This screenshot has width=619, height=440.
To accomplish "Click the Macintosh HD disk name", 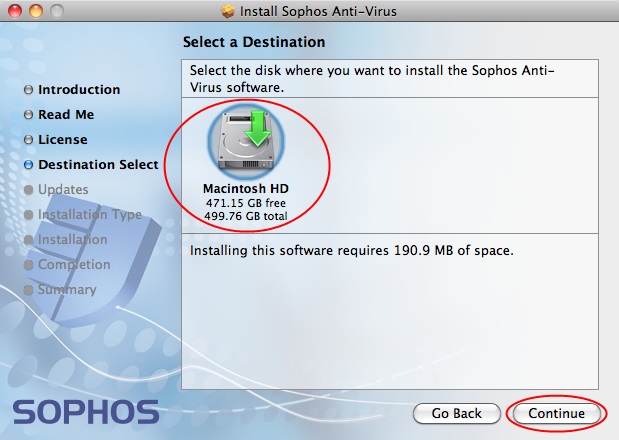I will [x=246, y=189].
